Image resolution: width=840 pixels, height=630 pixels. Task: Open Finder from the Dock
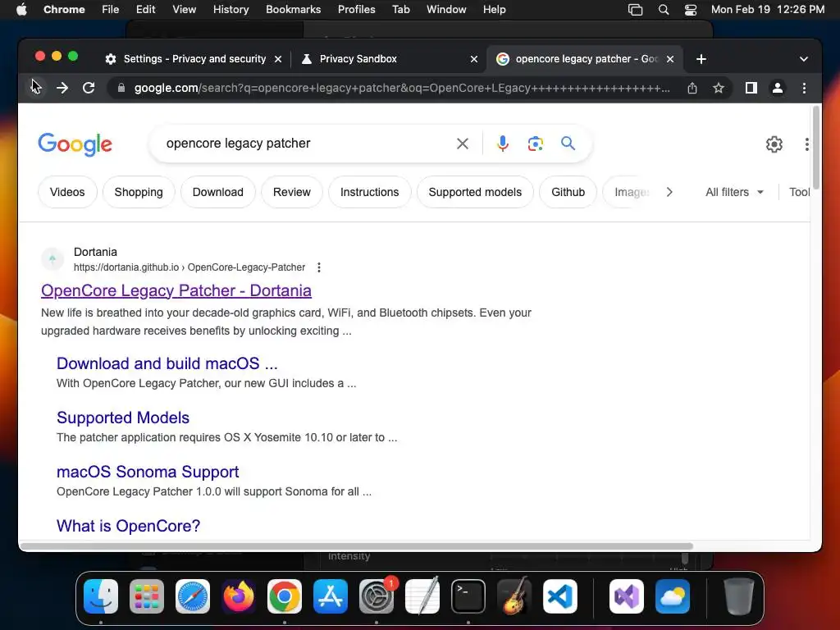tap(101, 596)
